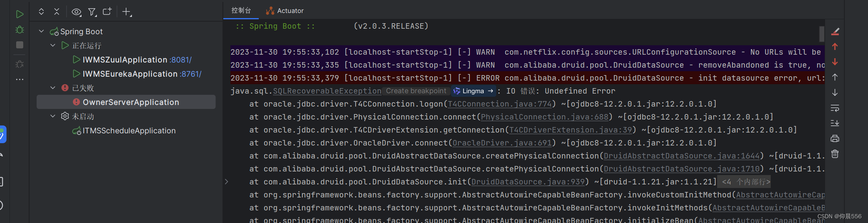Open the filter funnel options
Screen dimensions: 868x223
(92, 12)
